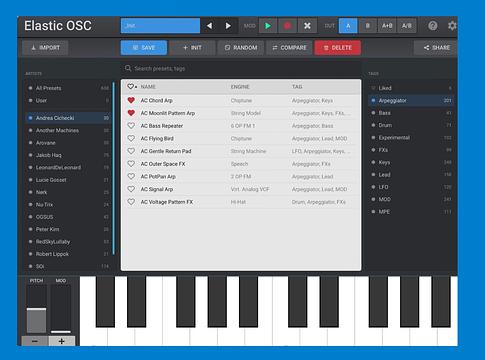Open help with the question mark icon
This screenshot has height=360, width=485.
[x=433, y=26]
